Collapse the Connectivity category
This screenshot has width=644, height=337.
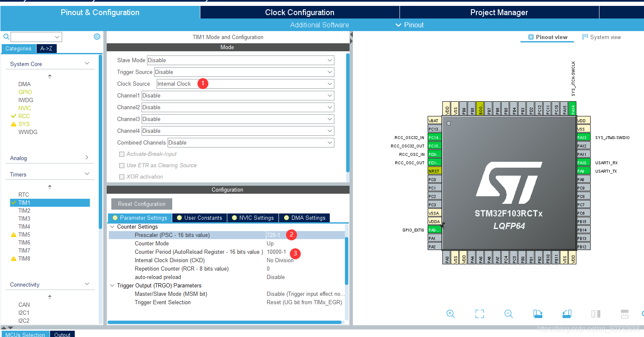pos(87,284)
